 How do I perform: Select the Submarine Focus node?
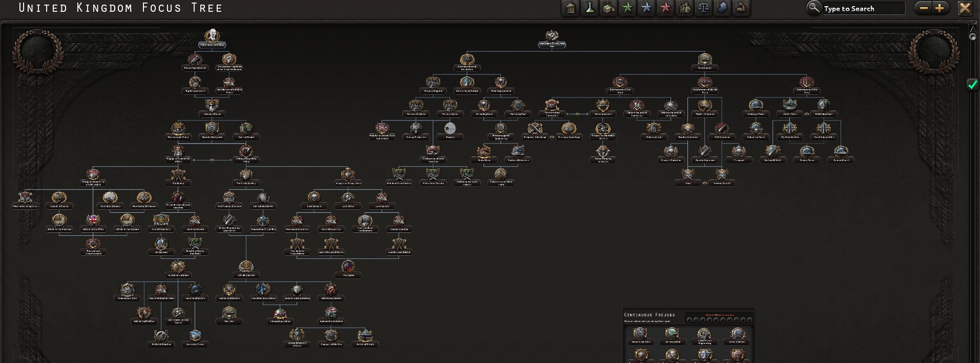click(x=756, y=131)
